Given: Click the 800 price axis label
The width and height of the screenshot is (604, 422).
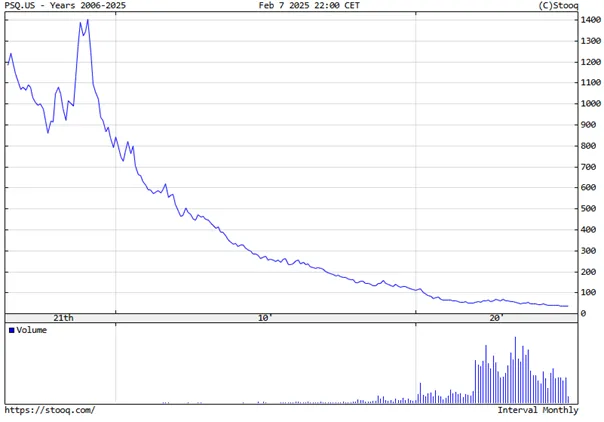Looking at the screenshot, I should [589, 146].
